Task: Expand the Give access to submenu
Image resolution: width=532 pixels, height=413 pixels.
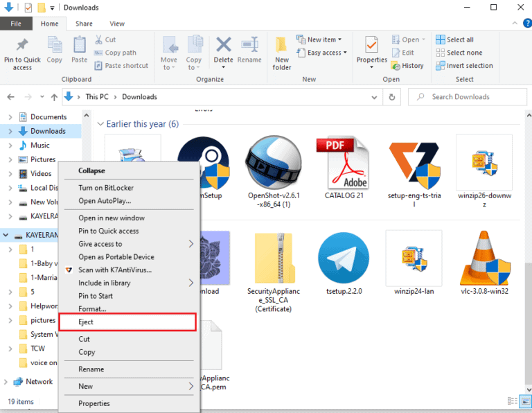Action: point(129,244)
